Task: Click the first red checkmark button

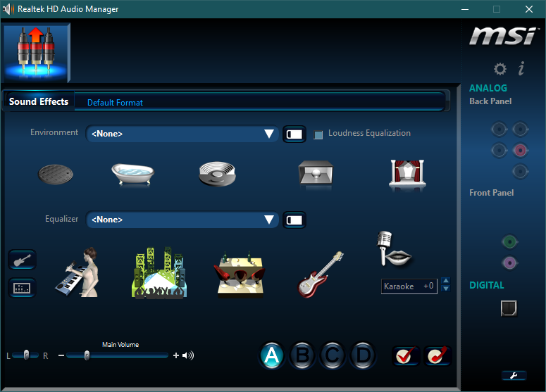Action: point(406,355)
